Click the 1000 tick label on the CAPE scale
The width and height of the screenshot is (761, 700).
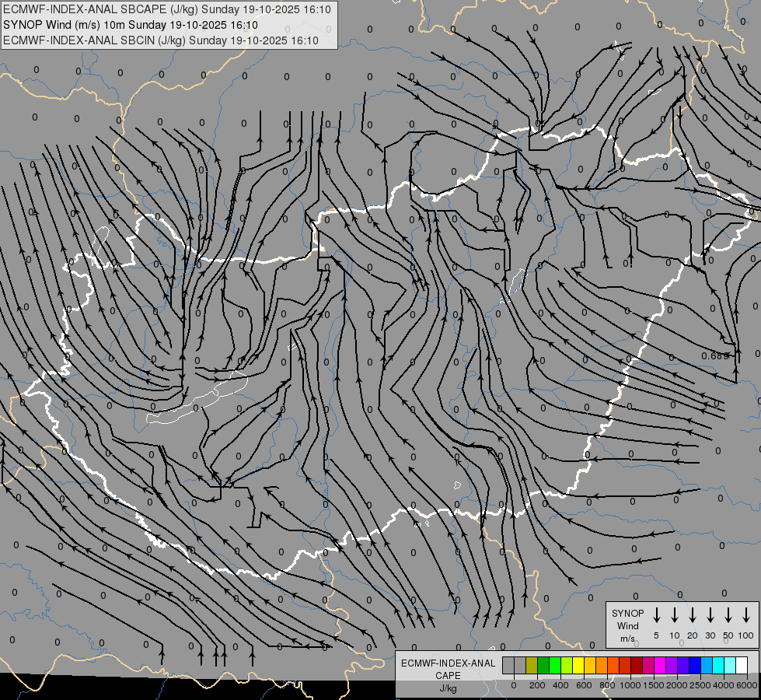coord(630,685)
